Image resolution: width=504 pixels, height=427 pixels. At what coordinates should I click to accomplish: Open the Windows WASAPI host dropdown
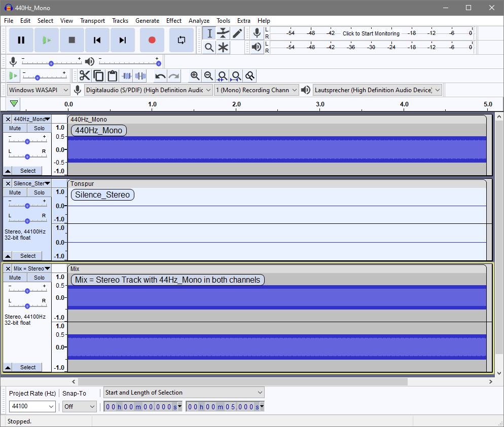(39, 90)
